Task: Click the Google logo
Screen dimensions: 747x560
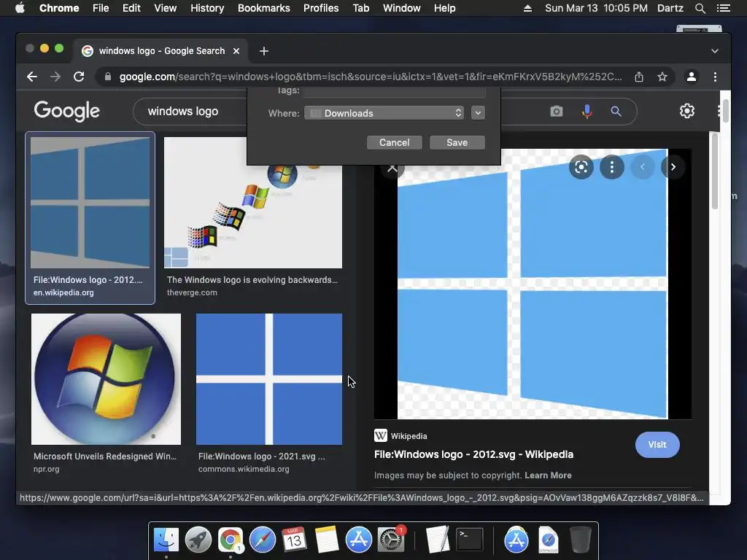Action: pyautogui.click(x=66, y=111)
